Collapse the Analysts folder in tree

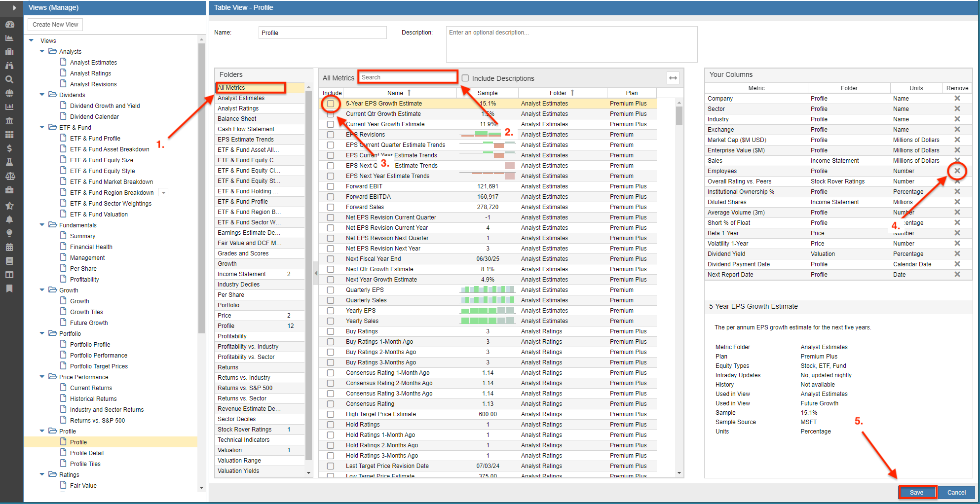pos(42,51)
